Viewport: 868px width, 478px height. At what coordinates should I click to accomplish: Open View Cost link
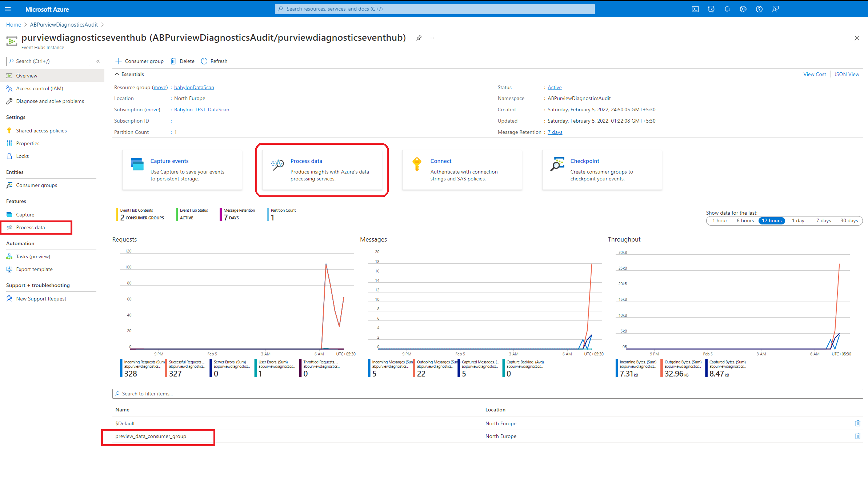coord(815,74)
